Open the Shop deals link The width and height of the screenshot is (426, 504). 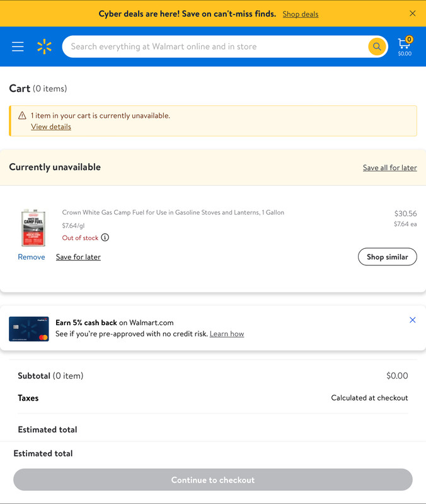(x=301, y=14)
